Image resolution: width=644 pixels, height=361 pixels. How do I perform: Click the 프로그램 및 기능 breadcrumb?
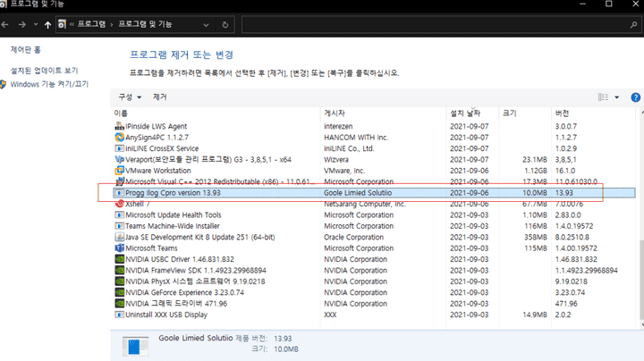[x=145, y=24]
